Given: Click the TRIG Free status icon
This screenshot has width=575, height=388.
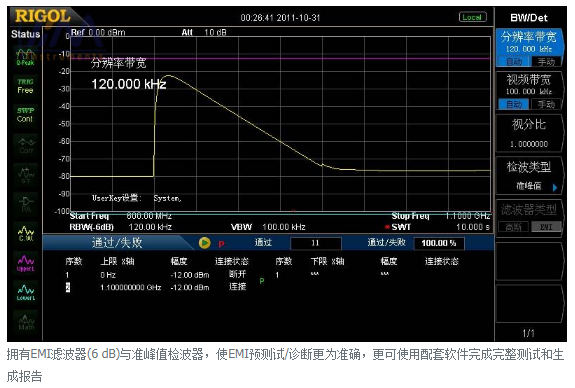Looking at the screenshot, I should click(25, 86).
